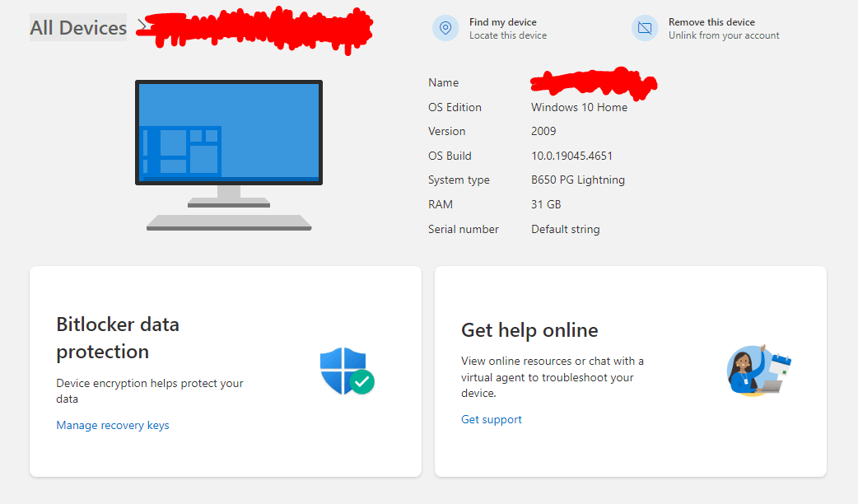Click the Remove this device label
The width and height of the screenshot is (858, 504).
click(x=711, y=22)
